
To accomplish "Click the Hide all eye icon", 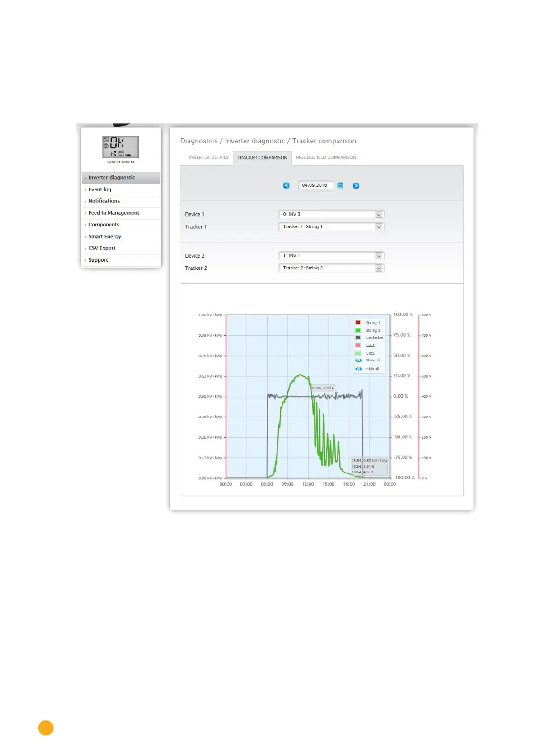I will 358,369.
